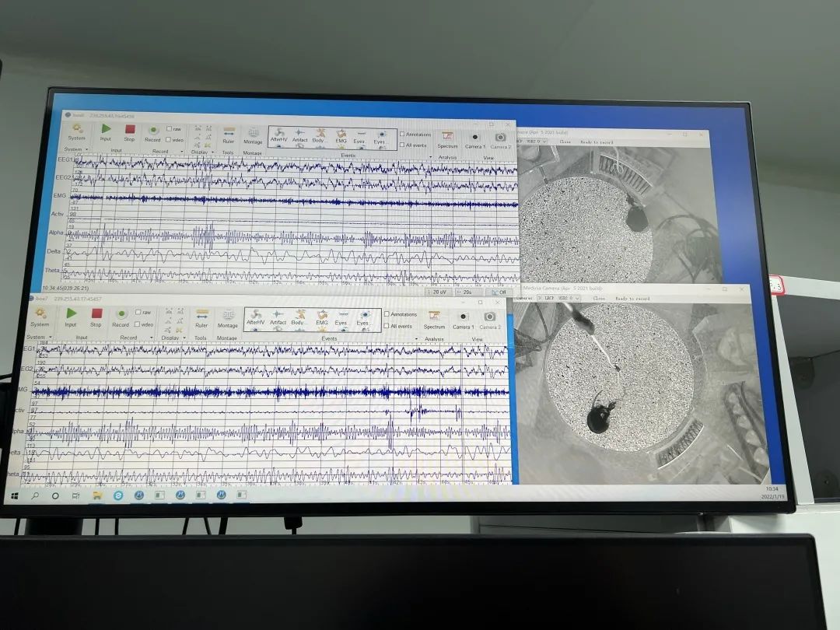The height and width of the screenshot is (630, 840).
Task: Open Camera 2 view in lower window
Action: click(490, 321)
